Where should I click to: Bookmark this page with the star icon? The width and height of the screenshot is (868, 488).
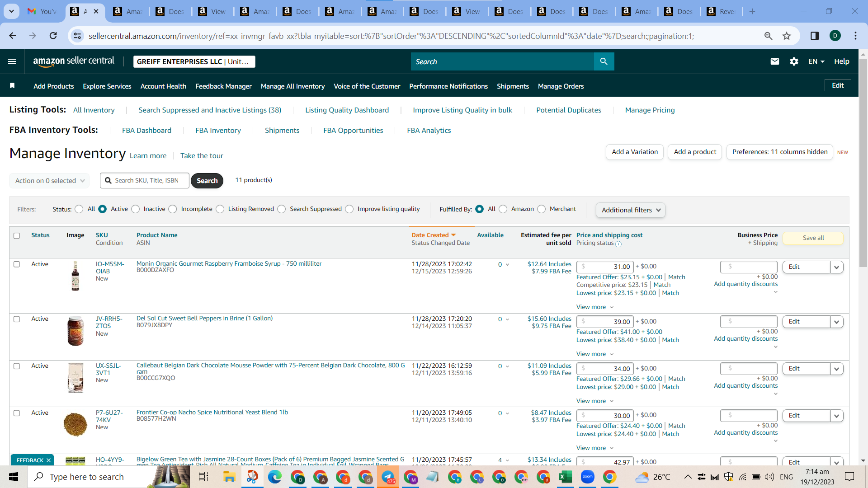(787, 36)
